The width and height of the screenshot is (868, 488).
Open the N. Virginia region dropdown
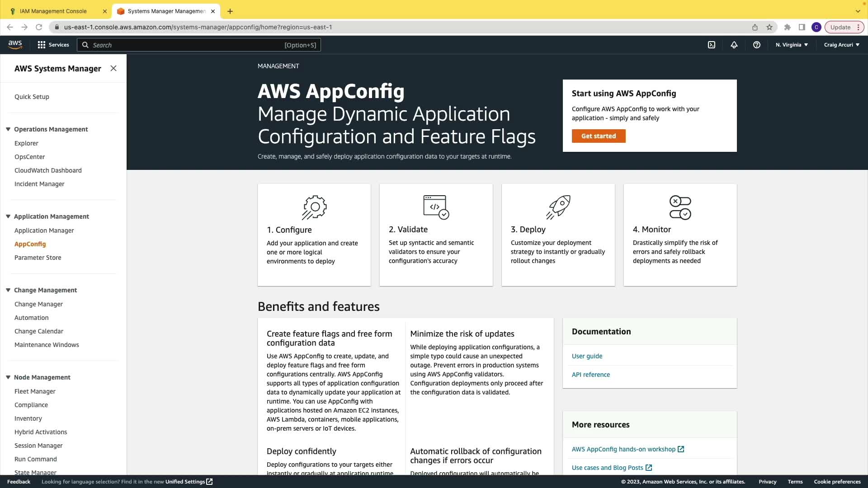point(792,45)
